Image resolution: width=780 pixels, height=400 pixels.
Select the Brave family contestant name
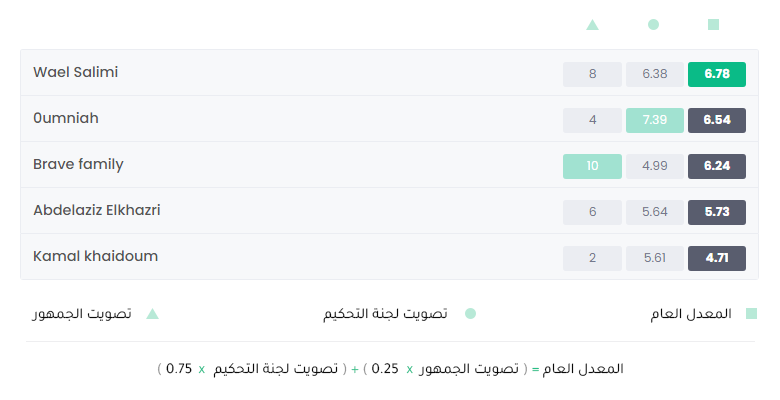point(78,165)
